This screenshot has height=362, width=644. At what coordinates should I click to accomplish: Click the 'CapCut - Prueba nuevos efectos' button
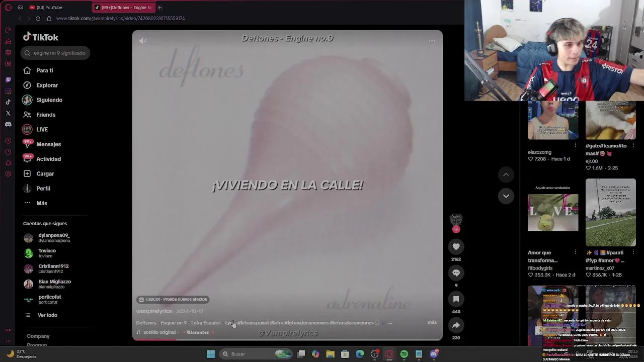click(x=173, y=299)
